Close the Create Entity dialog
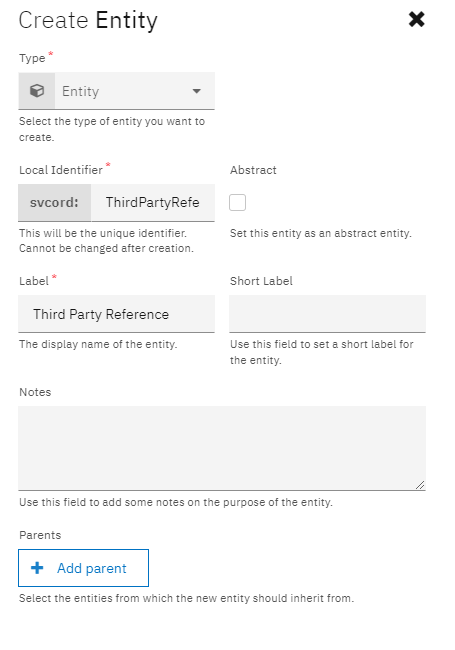This screenshot has height=650, width=455. [x=416, y=19]
